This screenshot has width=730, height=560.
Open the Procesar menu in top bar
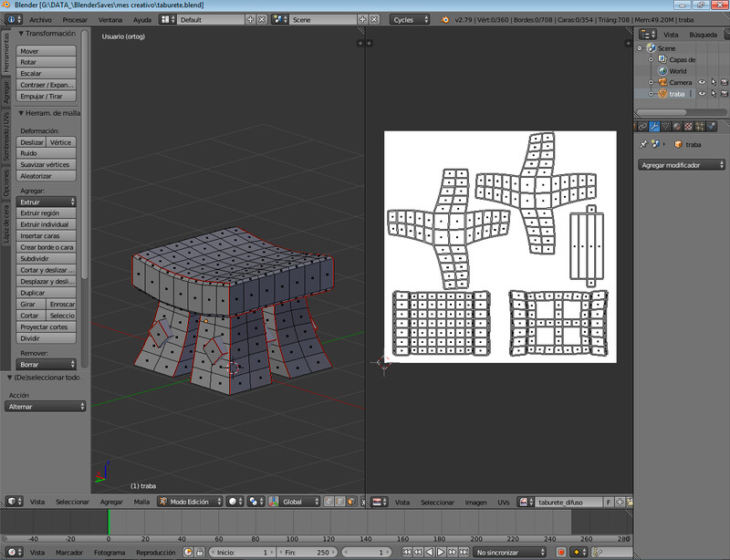(x=75, y=19)
